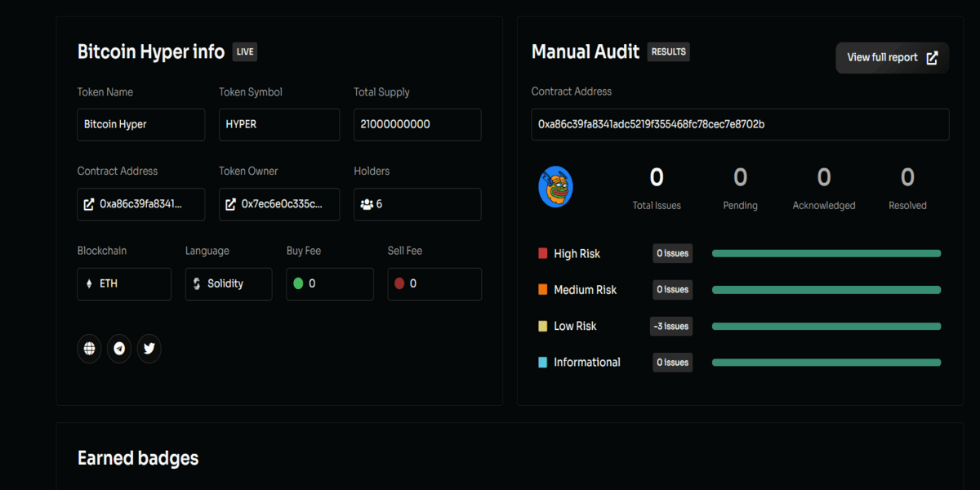Click the Informational label
Viewport: 980px width, 490px height.
[587, 362]
